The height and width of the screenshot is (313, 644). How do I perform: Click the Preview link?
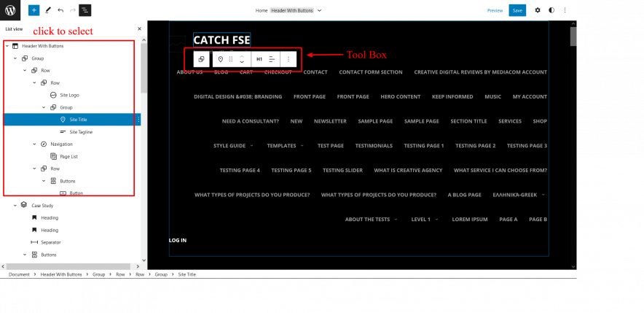click(x=495, y=10)
